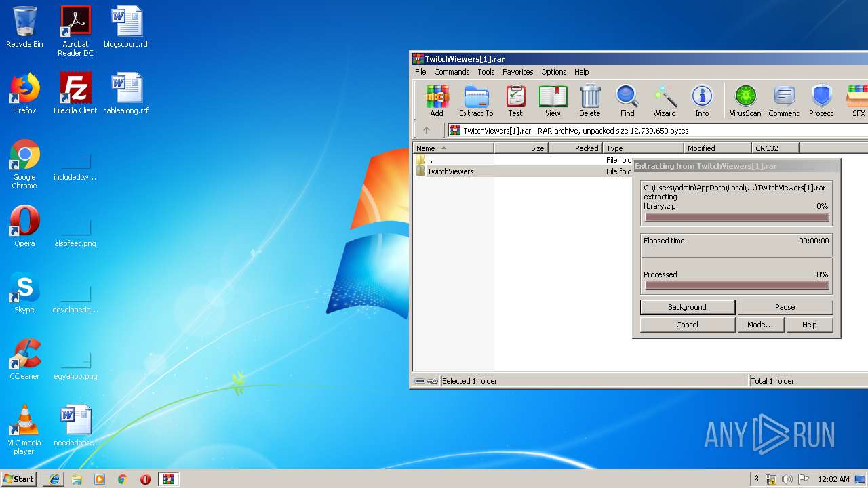Viewport: 868px width, 488px height.
Task: Sort file list by Name column
Action: click(x=454, y=148)
